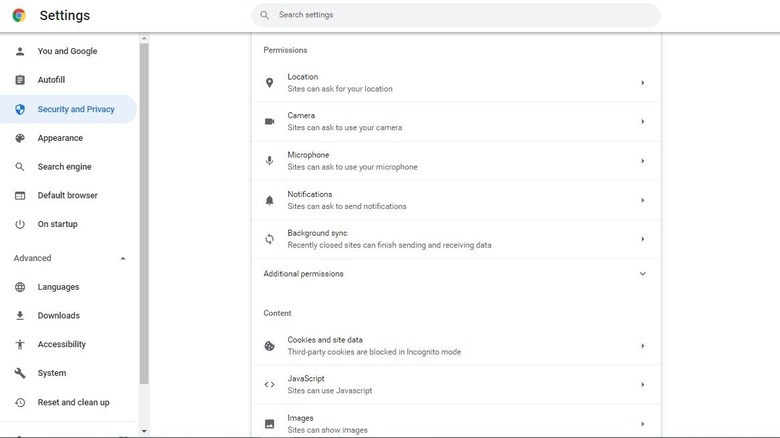Open Autofill in the sidebar
The image size is (780, 438).
[x=51, y=80]
